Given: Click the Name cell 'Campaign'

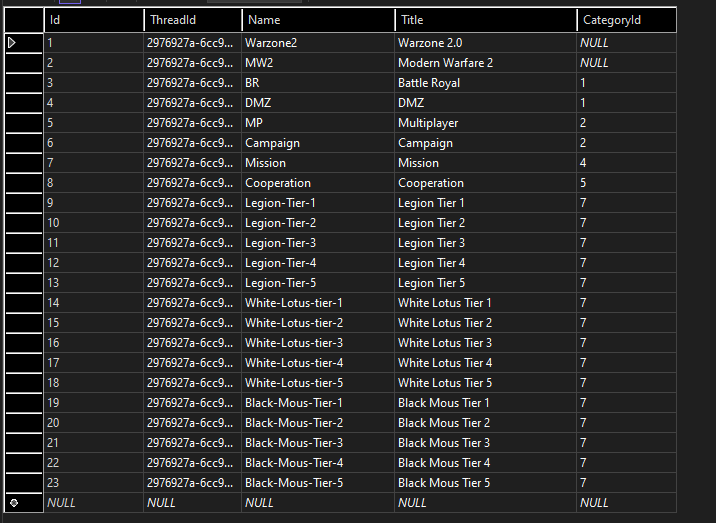Looking at the screenshot, I should pos(318,143).
